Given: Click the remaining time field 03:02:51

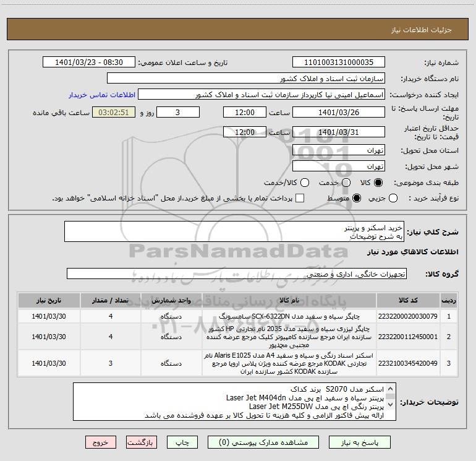Looking at the screenshot, I should click(x=114, y=112).
